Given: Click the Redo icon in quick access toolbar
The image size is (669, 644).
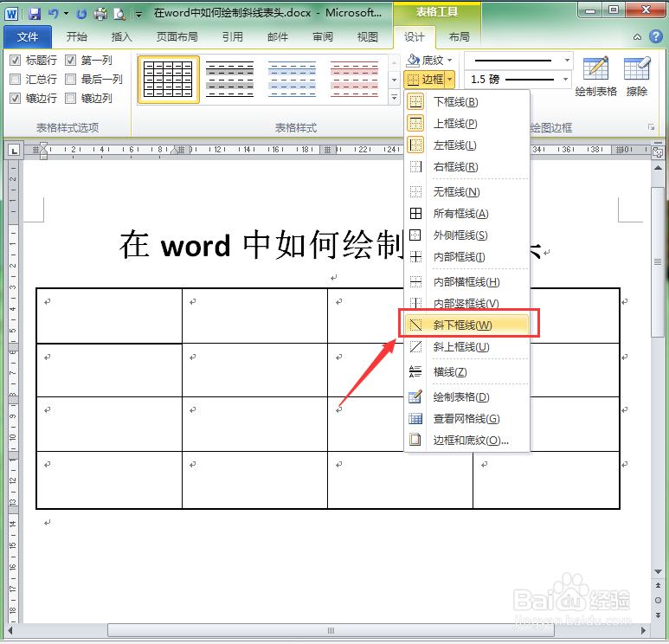Looking at the screenshot, I should tap(81, 14).
